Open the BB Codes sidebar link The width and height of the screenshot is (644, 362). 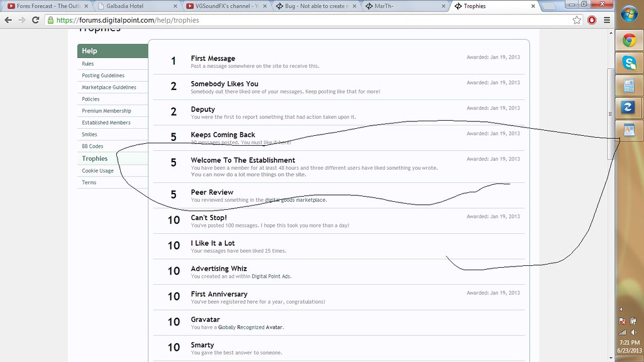92,146
